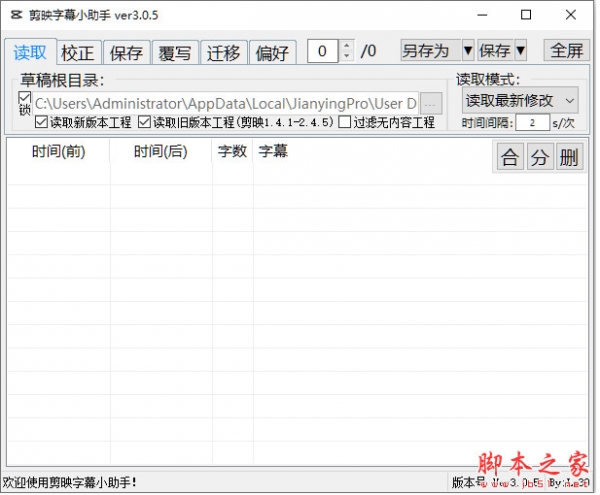Click the 时间(后) column header
This screenshot has width=600, height=495.
pos(161,152)
